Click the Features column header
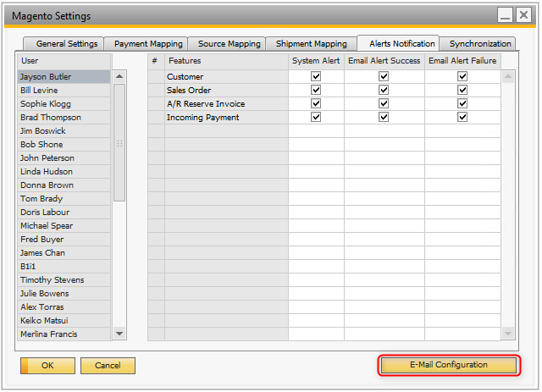The image size is (542, 392). point(225,61)
